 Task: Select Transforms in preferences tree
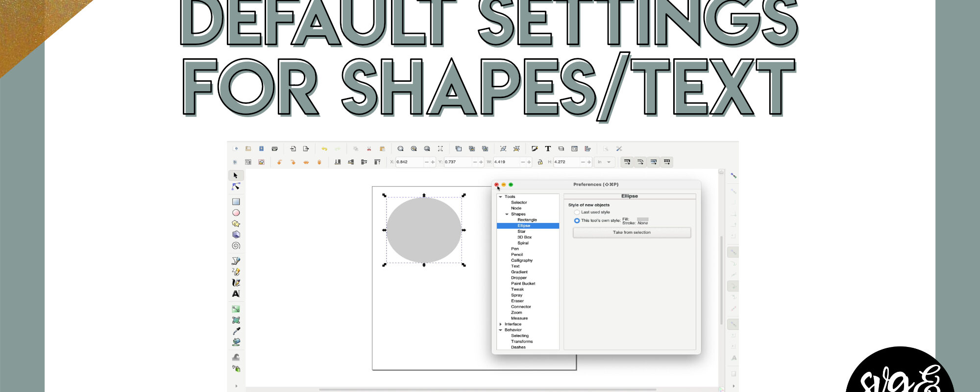pos(522,342)
